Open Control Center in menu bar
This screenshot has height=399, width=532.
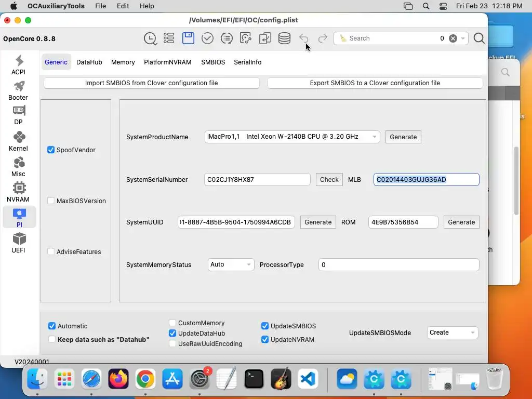tap(443, 6)
